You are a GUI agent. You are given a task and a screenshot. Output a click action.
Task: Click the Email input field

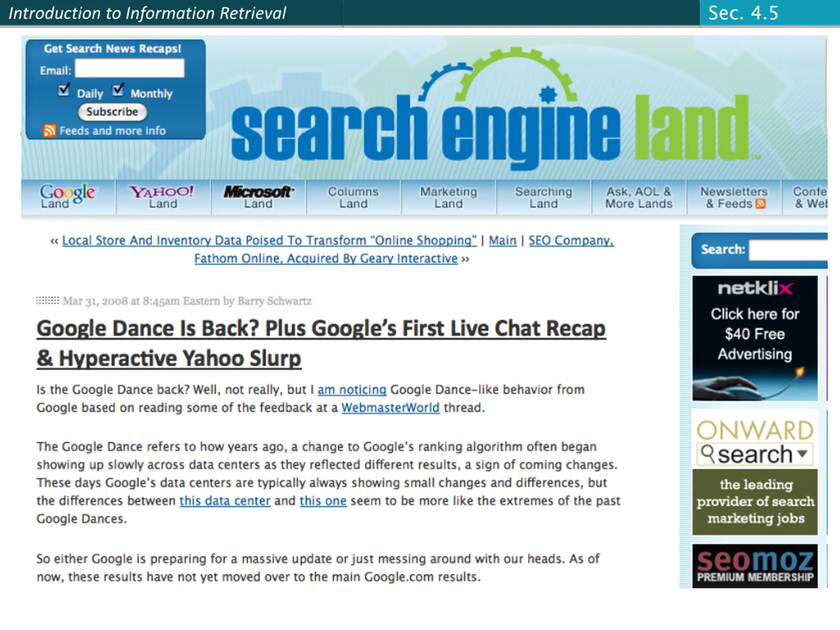tap(130, 68)
